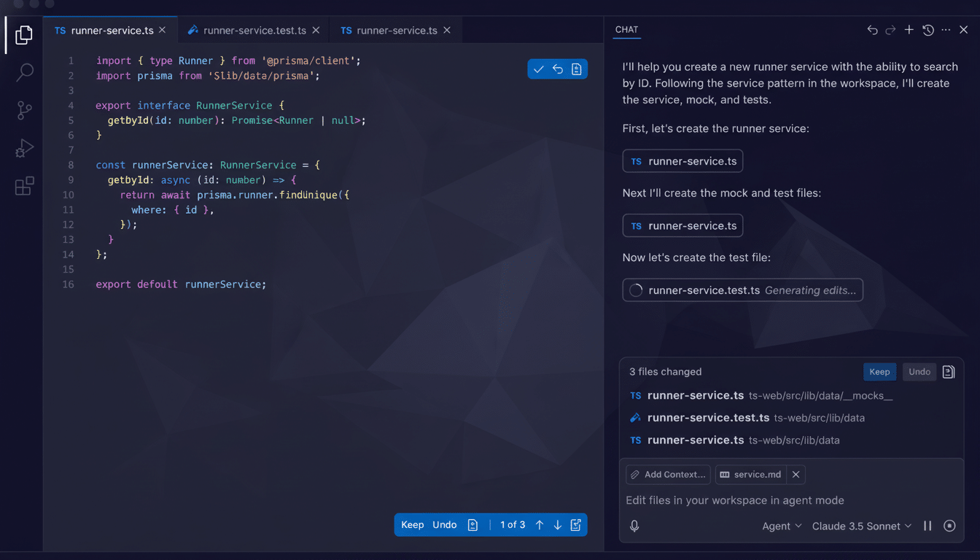980x560 pixels.
Task: Open the Source Control view
Action: pos(24,110)
